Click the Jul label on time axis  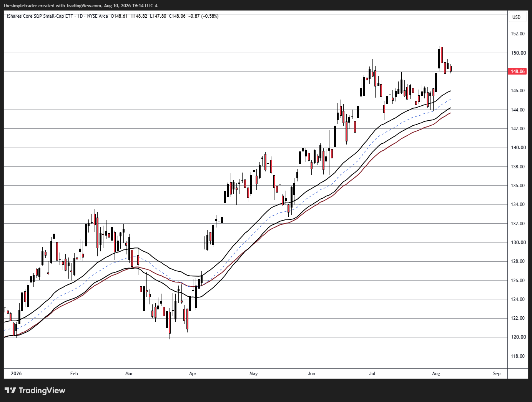(372, 374)
